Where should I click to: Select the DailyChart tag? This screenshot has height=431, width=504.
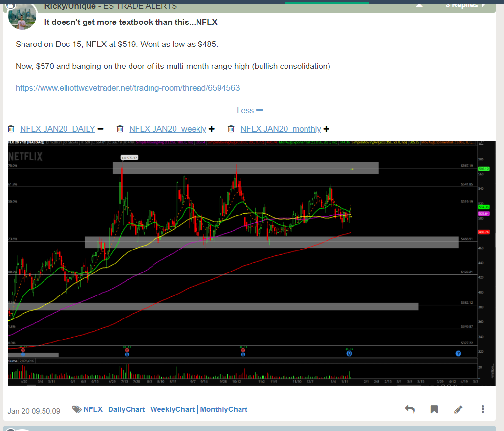tap(126, 409)
